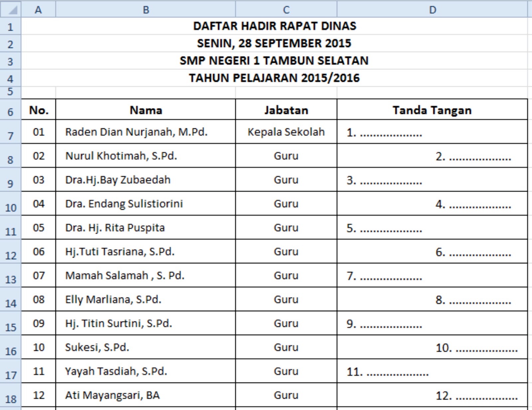Click Guru cell in Tuti Tasriana row
Screen dimensions: 532x410
(x=286, y=252)
